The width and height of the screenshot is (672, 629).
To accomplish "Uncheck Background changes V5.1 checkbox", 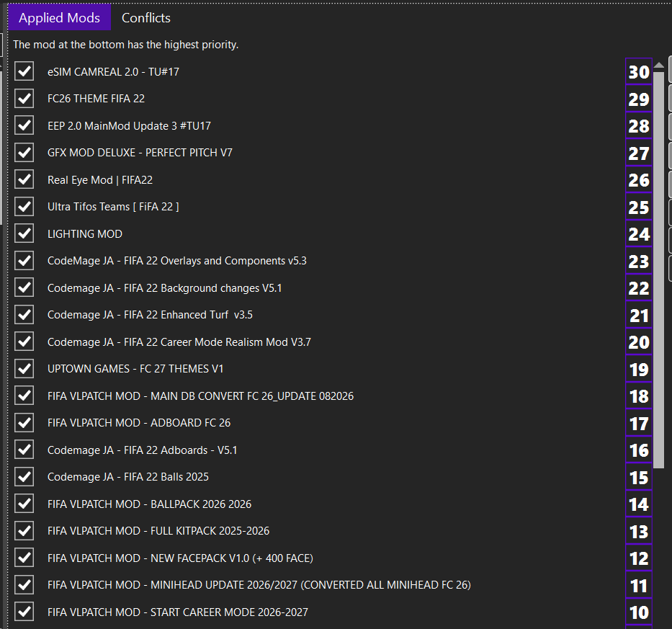I will (24, 287).
